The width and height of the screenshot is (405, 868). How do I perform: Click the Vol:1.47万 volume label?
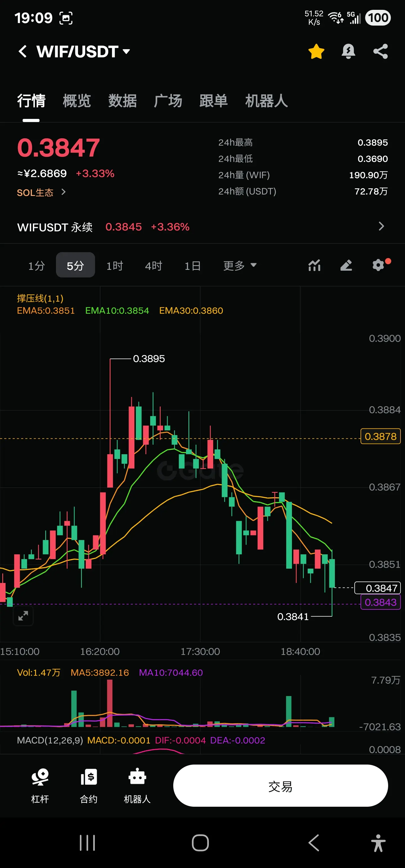tap(39, 672)
